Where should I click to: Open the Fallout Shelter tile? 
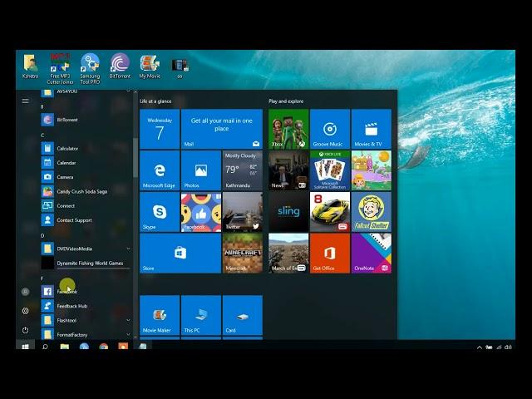(372, 212)
